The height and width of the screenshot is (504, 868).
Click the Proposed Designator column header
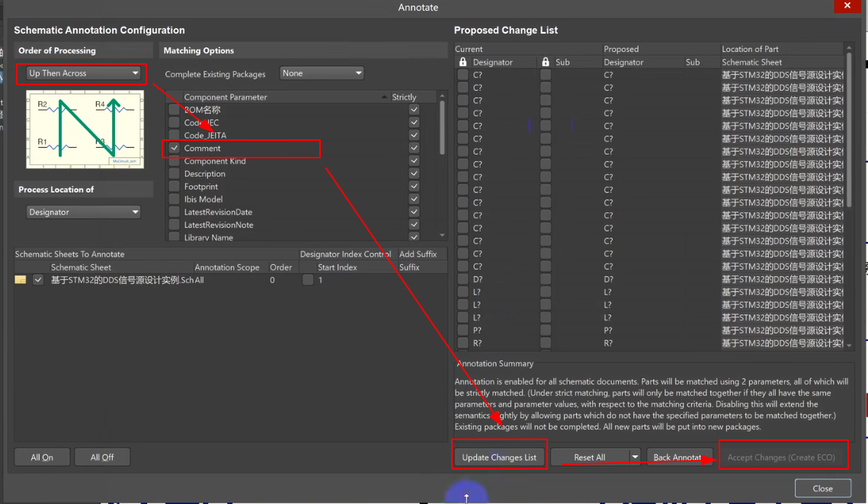click(623, 62)
